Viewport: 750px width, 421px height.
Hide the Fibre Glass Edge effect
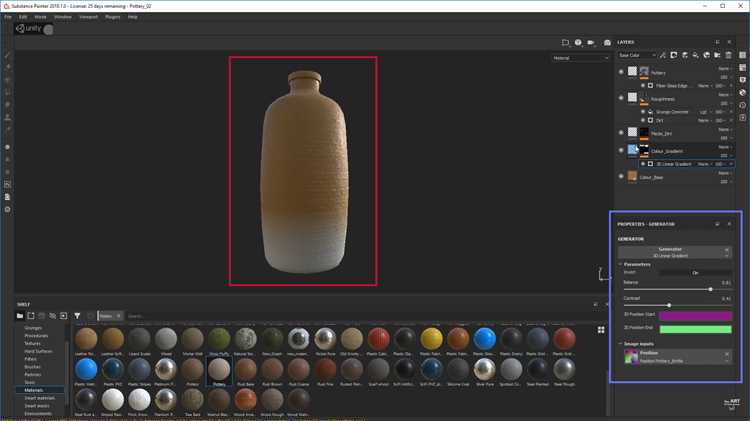click(643, 86)
